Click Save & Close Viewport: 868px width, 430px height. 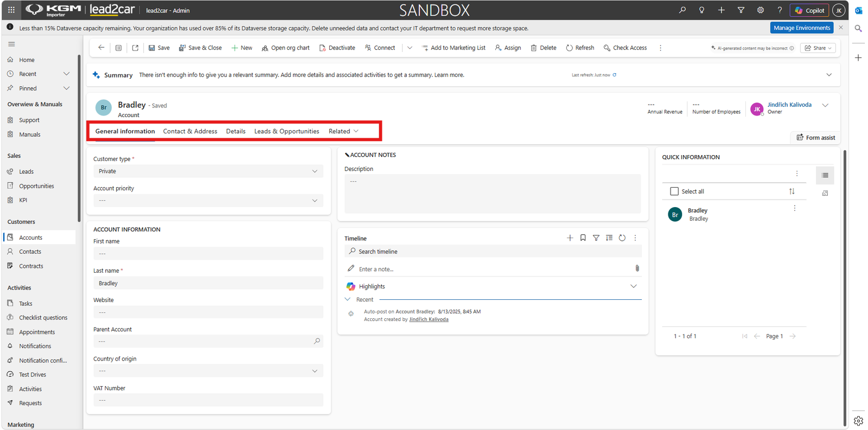click(200, 48)
